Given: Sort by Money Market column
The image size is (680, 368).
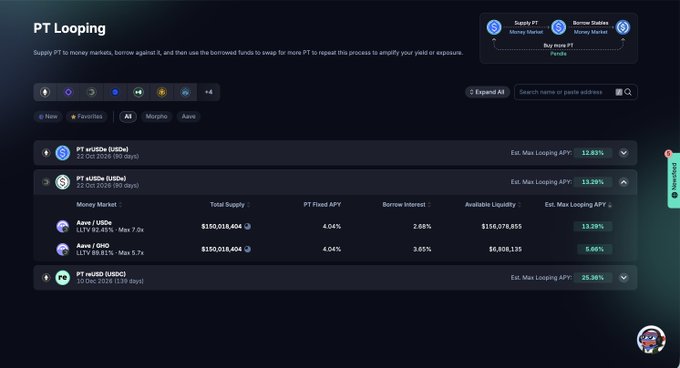Looking at the screenshot, I should [99, 205].
